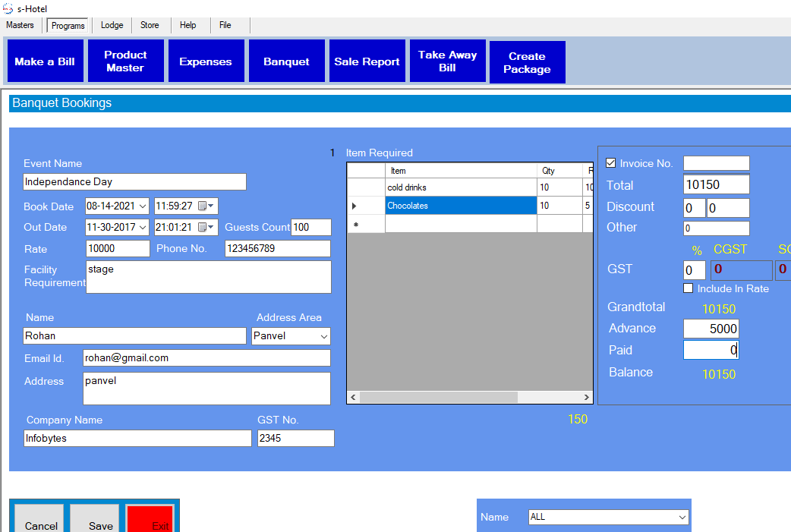
Task: Click the Make a Bill toolbar button
Action: pos(45,61)
